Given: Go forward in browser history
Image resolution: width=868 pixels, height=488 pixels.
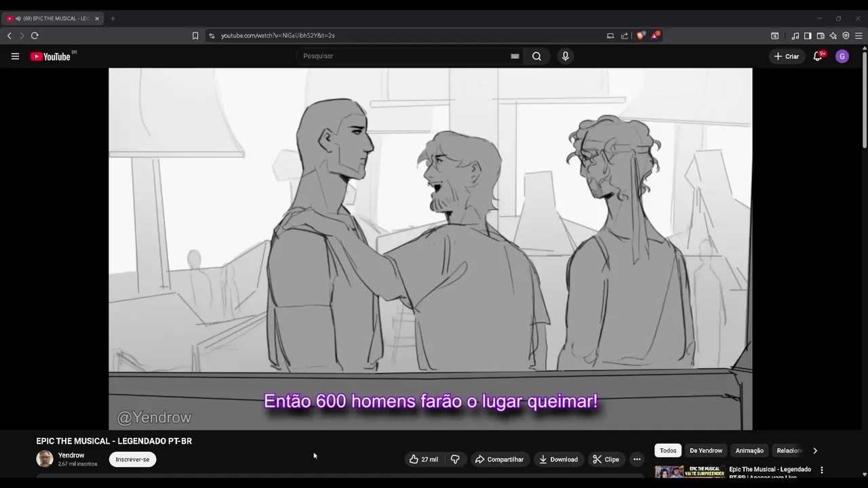Looking at the screenshot, I should (22, 36).
